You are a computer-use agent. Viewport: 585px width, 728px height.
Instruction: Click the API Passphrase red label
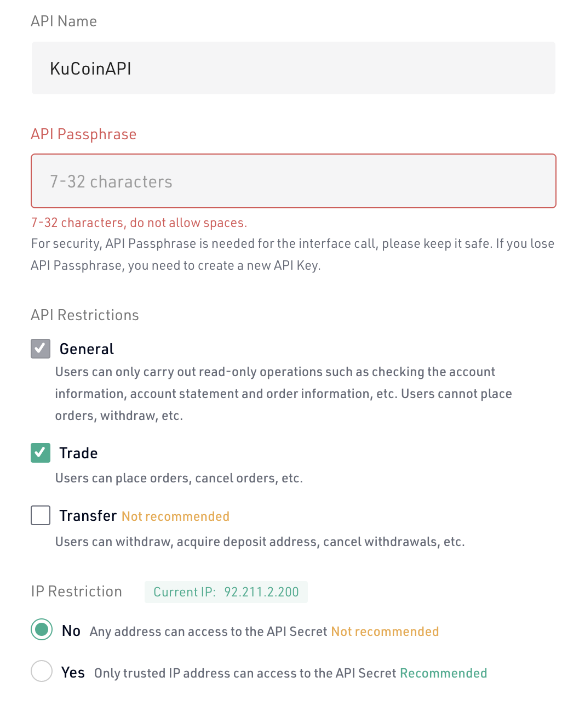pos(84,134)
